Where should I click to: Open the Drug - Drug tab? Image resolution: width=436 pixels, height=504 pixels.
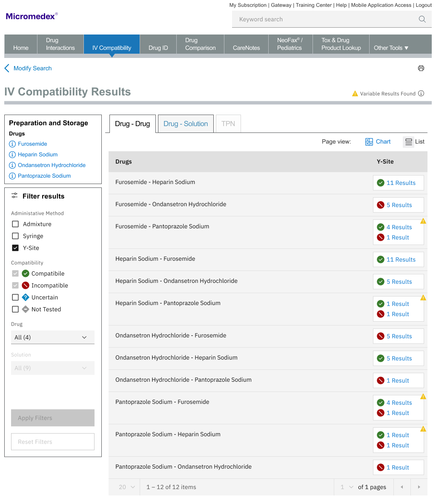[132, 124]
